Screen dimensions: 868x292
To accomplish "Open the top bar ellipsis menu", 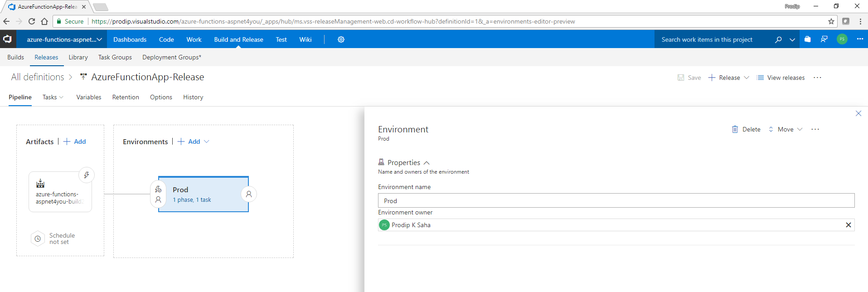I will click(860, 39).
